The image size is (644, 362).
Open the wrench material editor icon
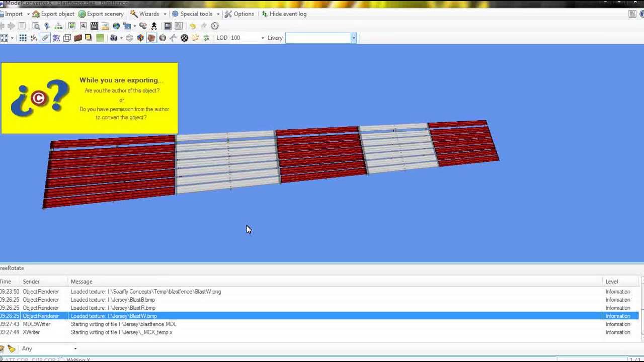pos(84,26)
